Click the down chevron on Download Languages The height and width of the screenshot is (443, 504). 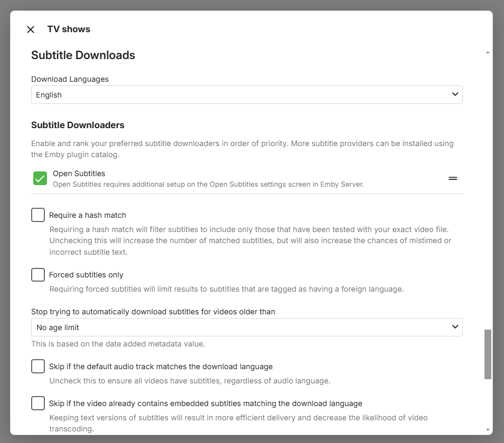tap(455, 94)
